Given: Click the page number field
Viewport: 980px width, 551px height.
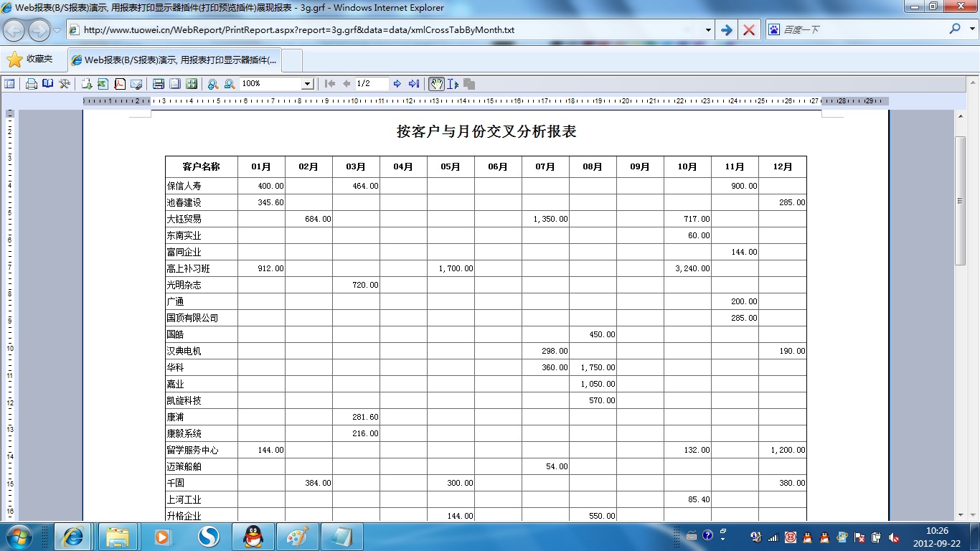Looking at the screenshot, I should pos(371,84).
